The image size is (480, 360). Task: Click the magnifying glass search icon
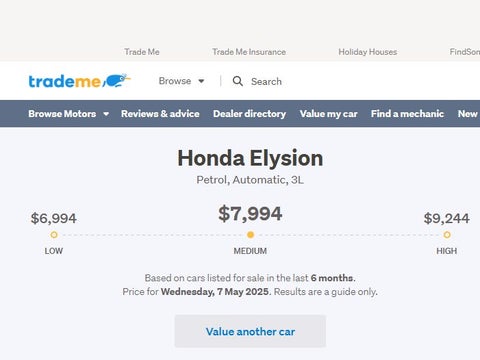point(238,81)
